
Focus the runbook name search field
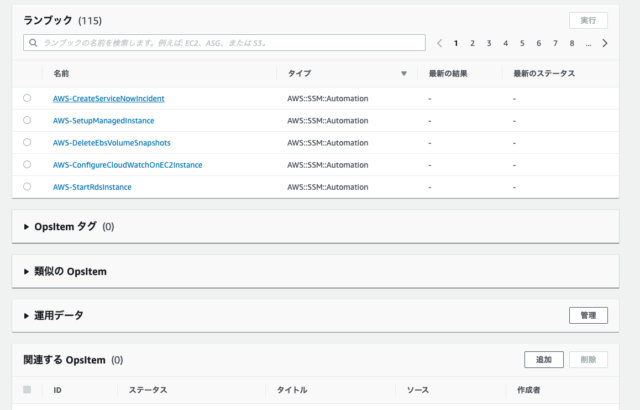pos(224,43)
